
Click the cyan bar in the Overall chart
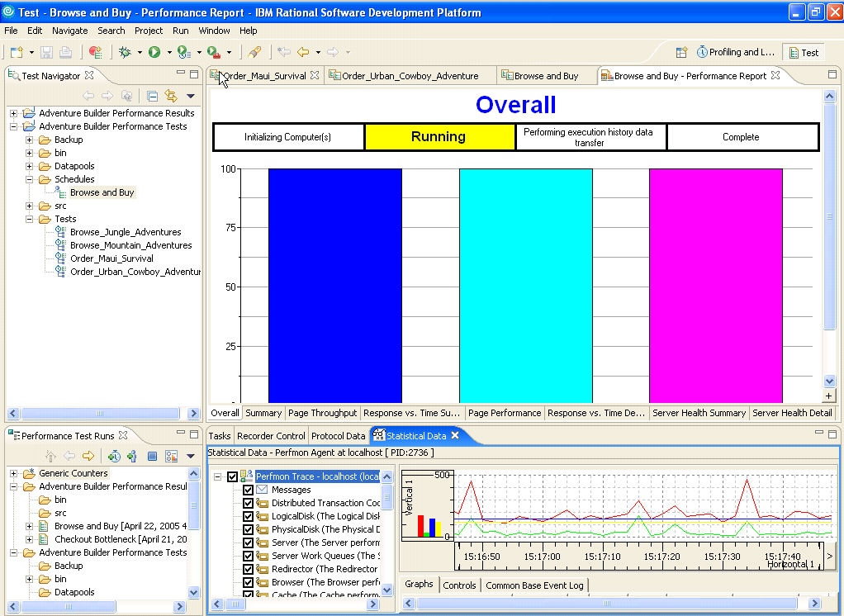pos(526,286)
